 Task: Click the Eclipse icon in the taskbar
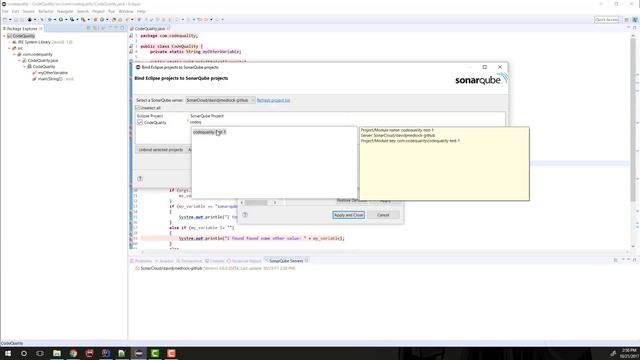tap(138, 353)
